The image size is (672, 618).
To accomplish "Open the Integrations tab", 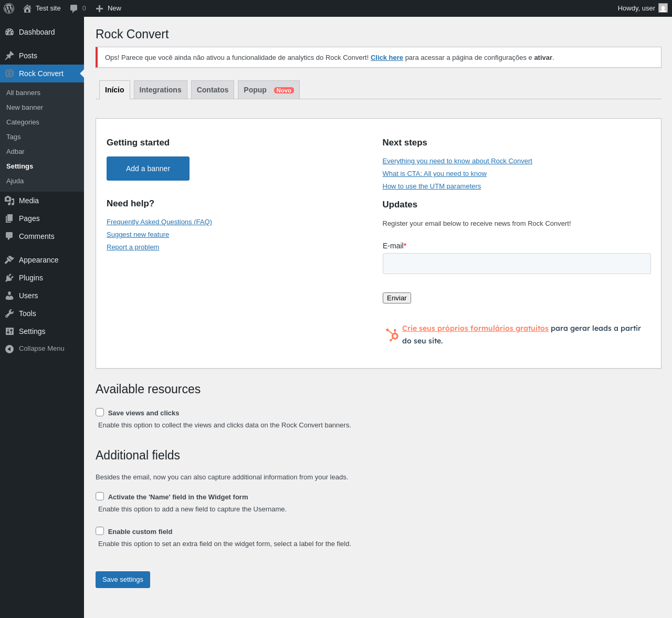I will (161, 90).
